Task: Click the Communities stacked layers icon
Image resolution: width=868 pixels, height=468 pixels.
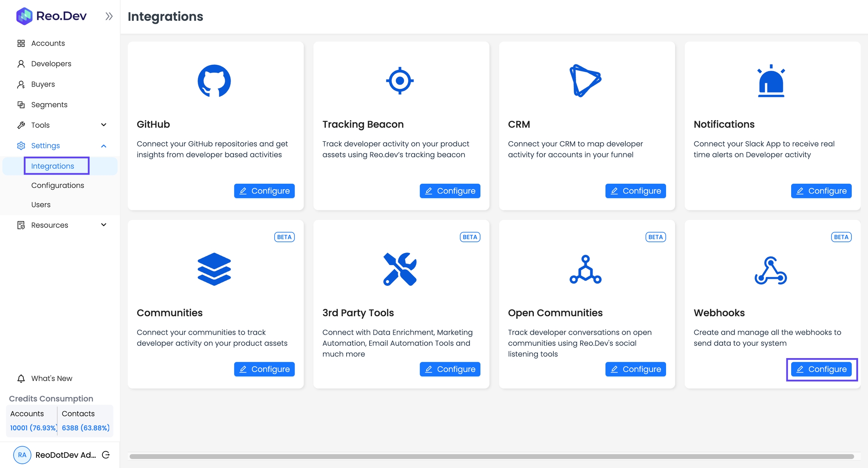Action: 214,269
